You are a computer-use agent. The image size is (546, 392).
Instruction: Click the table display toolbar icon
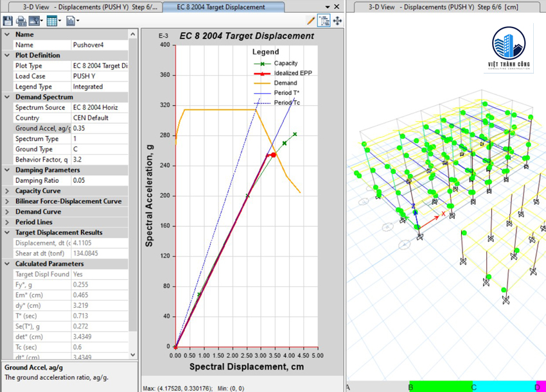click(x=53, y=21)
